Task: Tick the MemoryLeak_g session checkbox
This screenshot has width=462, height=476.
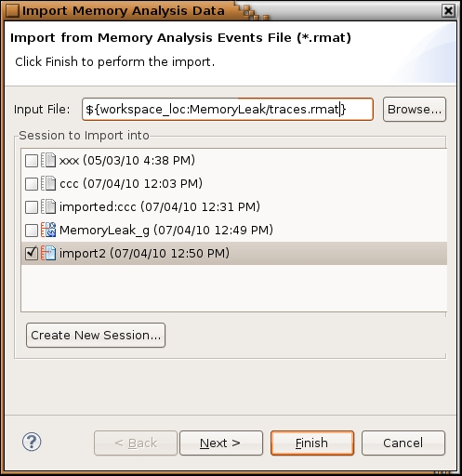Action: [x=32, y=231]
